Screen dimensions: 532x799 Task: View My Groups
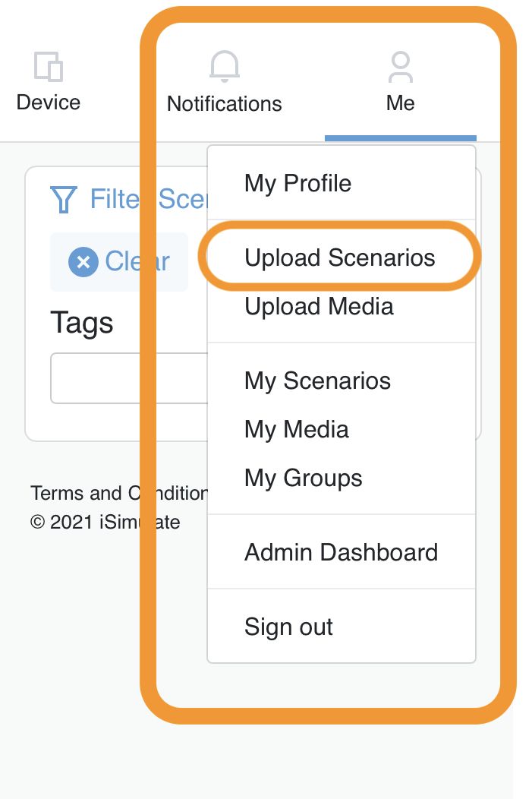click(303, 478)
